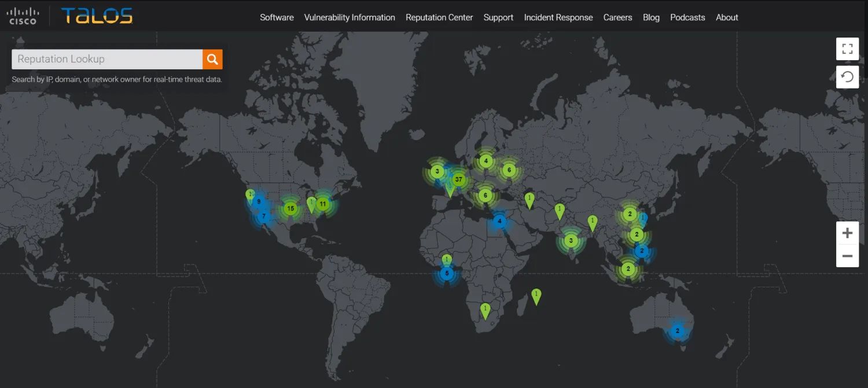Image resolution: width=868 pixels, height=388 pixels.
Task: Enter fullscreen map view
Action: 847,49
